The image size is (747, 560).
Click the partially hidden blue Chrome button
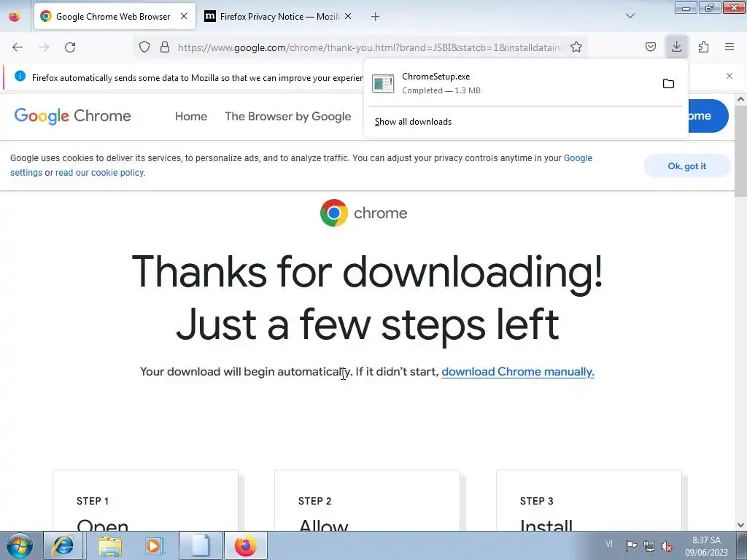coord(708,116)
